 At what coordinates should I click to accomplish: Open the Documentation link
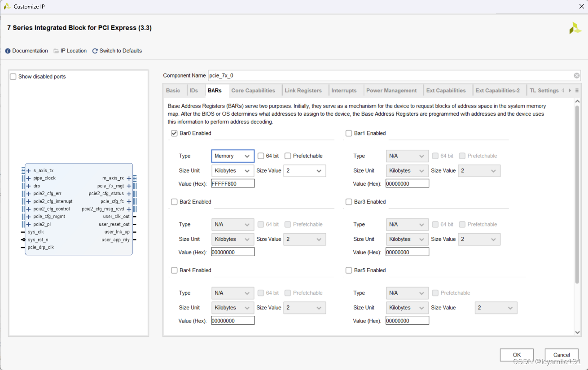pyautogui.click(x=30, y=51)
